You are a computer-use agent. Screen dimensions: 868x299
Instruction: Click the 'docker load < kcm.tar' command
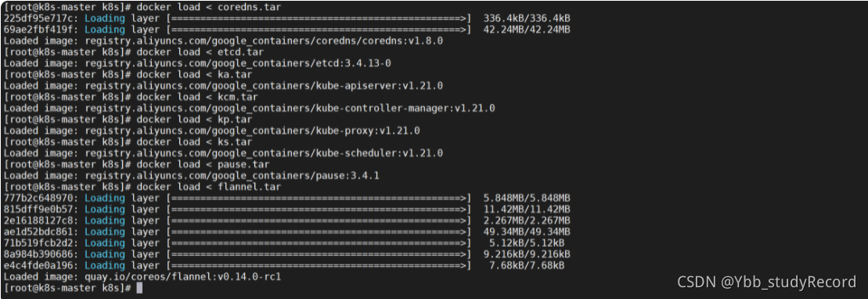point(197,97)
